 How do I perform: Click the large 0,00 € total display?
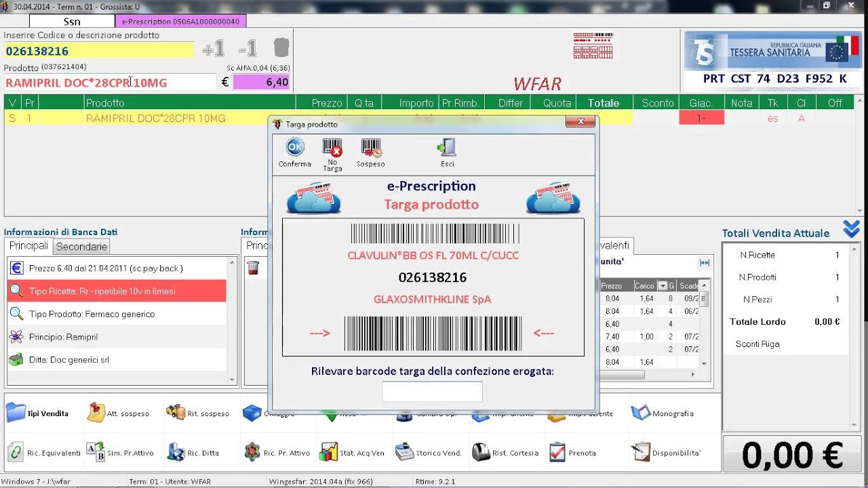tap(792, 454)
